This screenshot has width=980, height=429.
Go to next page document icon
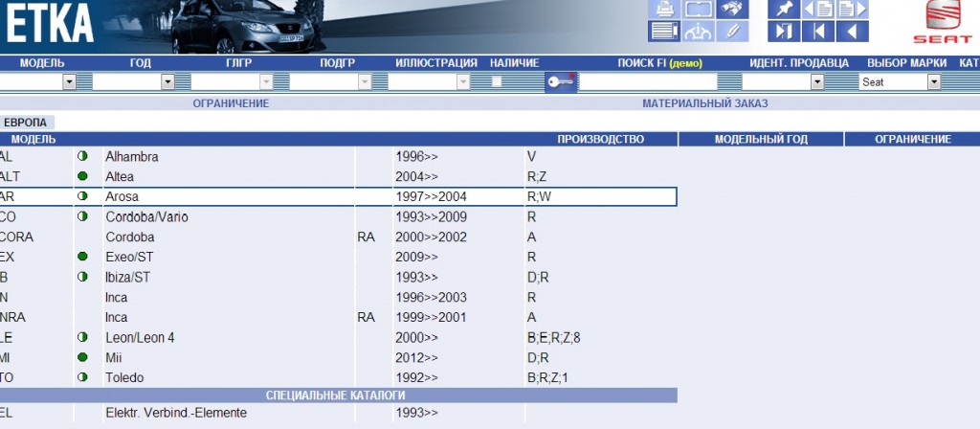point(853,10)
